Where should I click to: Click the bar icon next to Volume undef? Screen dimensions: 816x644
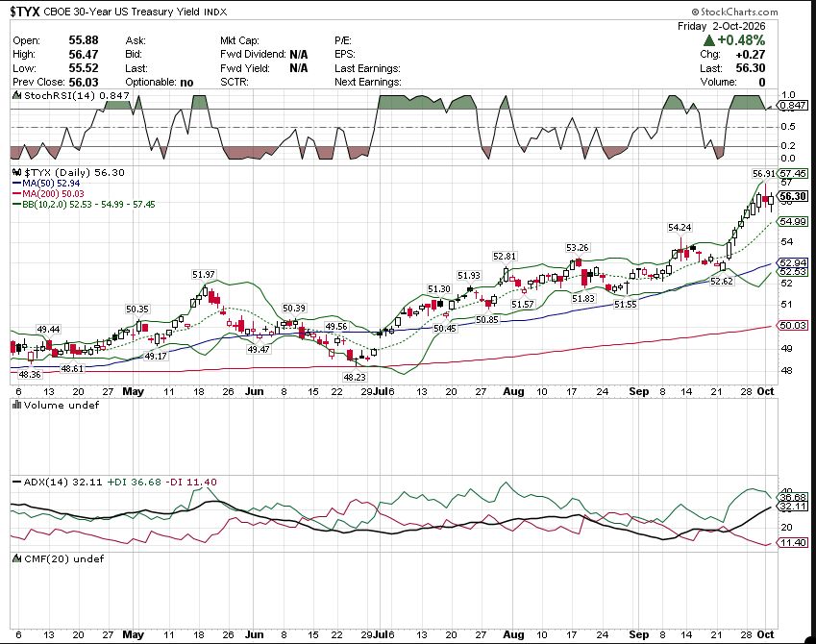[x=17, y=405]
